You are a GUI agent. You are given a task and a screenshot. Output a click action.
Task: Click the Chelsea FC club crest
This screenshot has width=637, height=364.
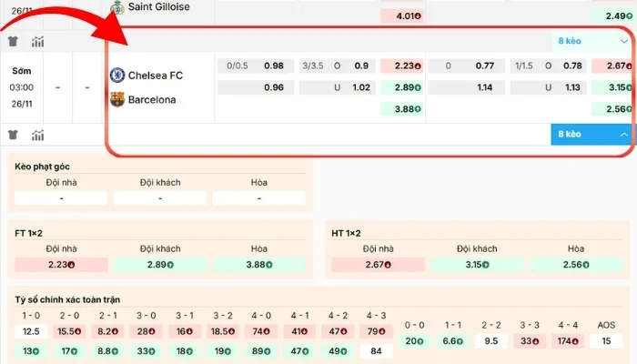(116, 75)
